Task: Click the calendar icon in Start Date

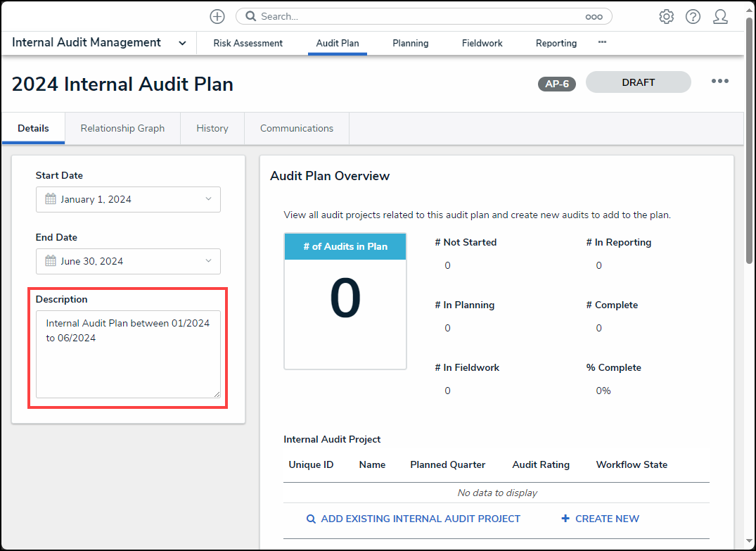Action: coord(51,199)
